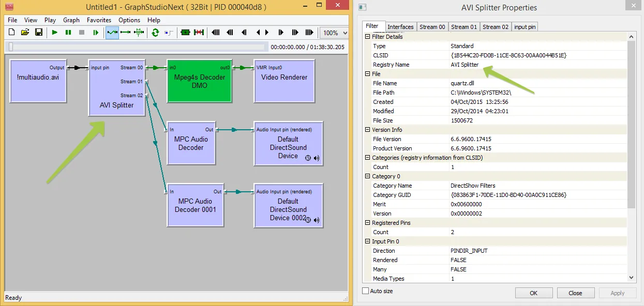Collapse the Category 0 section

pyautogui.click(x=368, y=176)
